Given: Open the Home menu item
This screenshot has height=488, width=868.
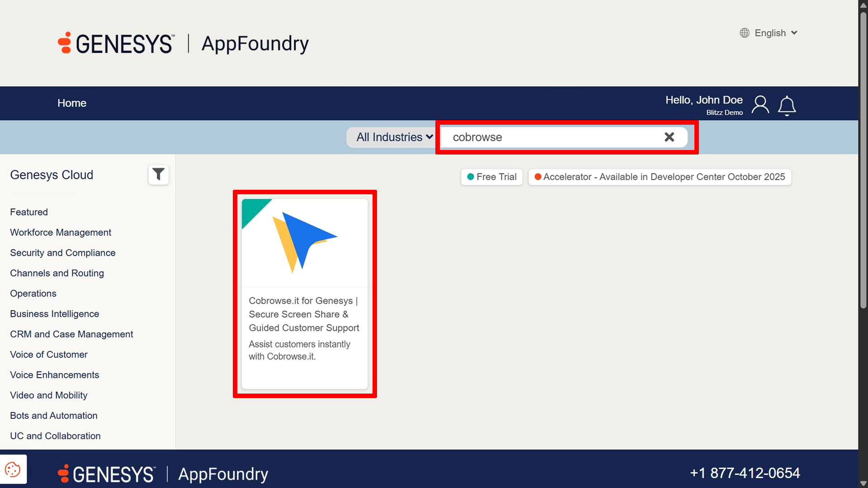Looking at the screenshot, I should tap(71, 103).
